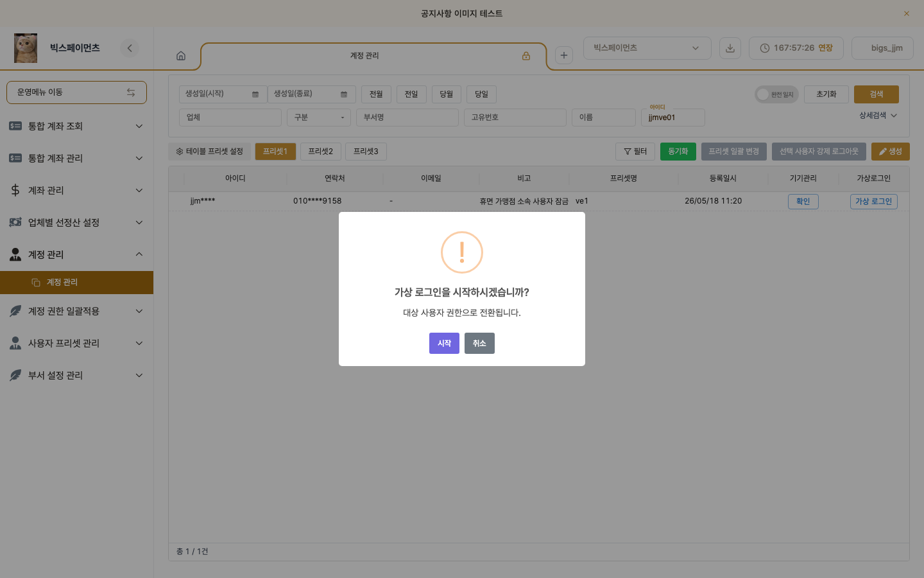The height and width of the screenshot is (578, 924).
Task: Click the cat profile thumbnail
Action: click(x=26, y=48)
